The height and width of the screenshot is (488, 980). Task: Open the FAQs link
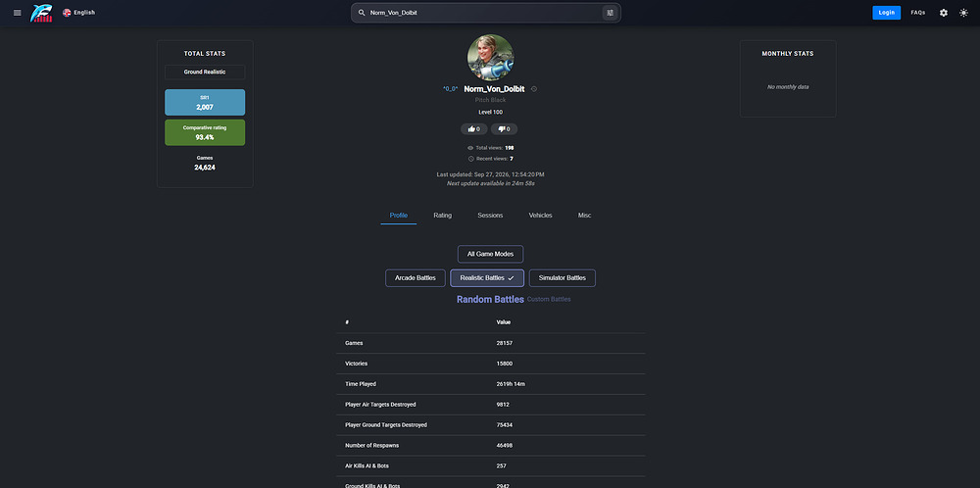pyautogui.click(x=918, y=13)
